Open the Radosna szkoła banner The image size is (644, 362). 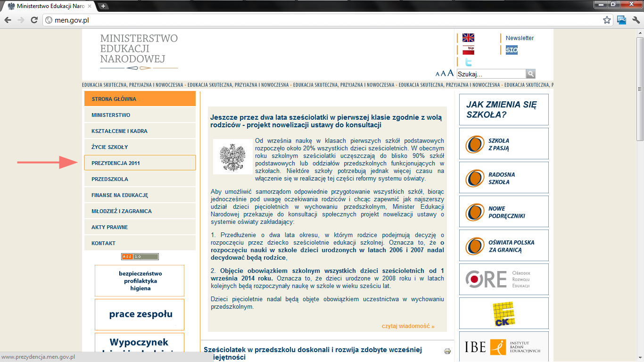pyautogui.click(x=504, y=178)
